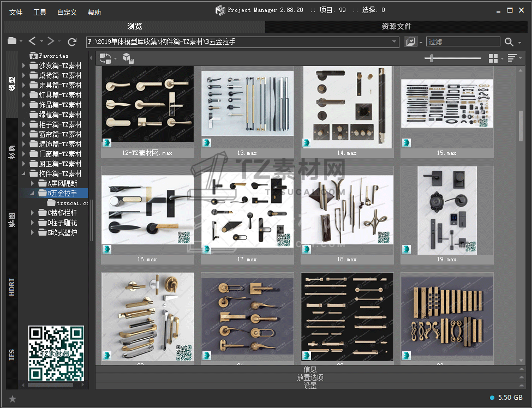The height and width of the screenshot is (408, 532).
Task: Collapse the 构件篇-TZ素材 folder tree
Action: pyautogui.click(x=24, y=173)
